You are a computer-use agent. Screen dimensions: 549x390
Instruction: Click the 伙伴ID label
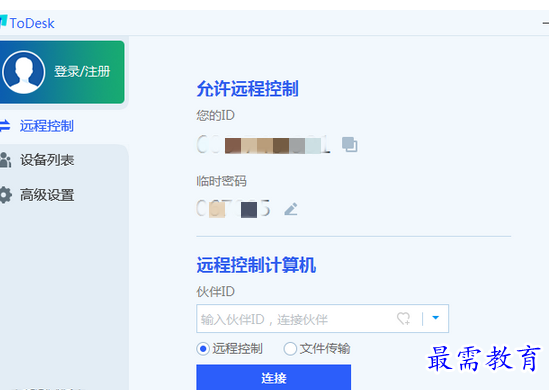[215, 291]
